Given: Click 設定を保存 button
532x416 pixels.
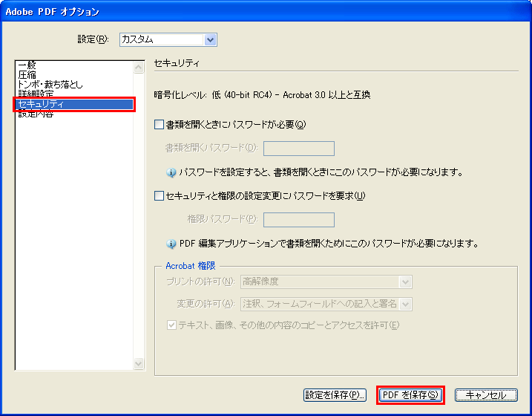Looking at the screenshot, I should click(x=335, y=395).
